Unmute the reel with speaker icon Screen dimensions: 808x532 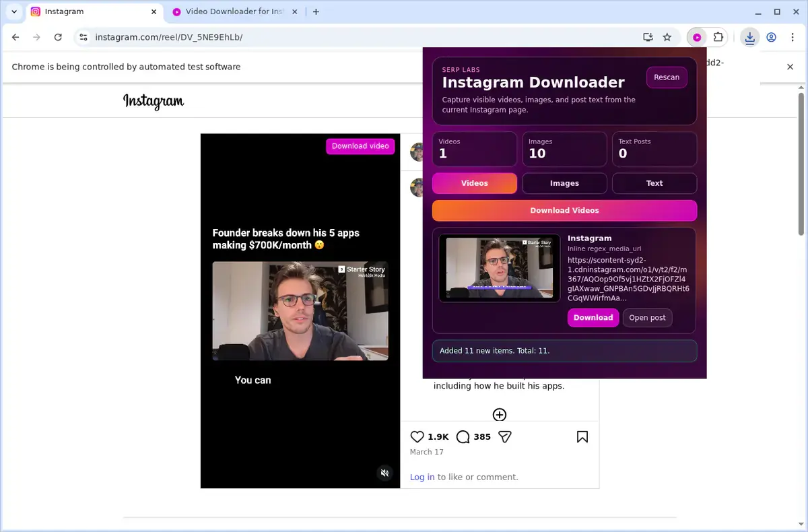[x=384, y=473]
